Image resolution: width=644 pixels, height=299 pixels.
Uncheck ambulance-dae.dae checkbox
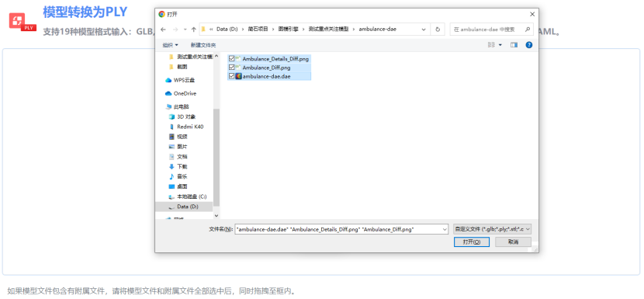pos(232,76)
